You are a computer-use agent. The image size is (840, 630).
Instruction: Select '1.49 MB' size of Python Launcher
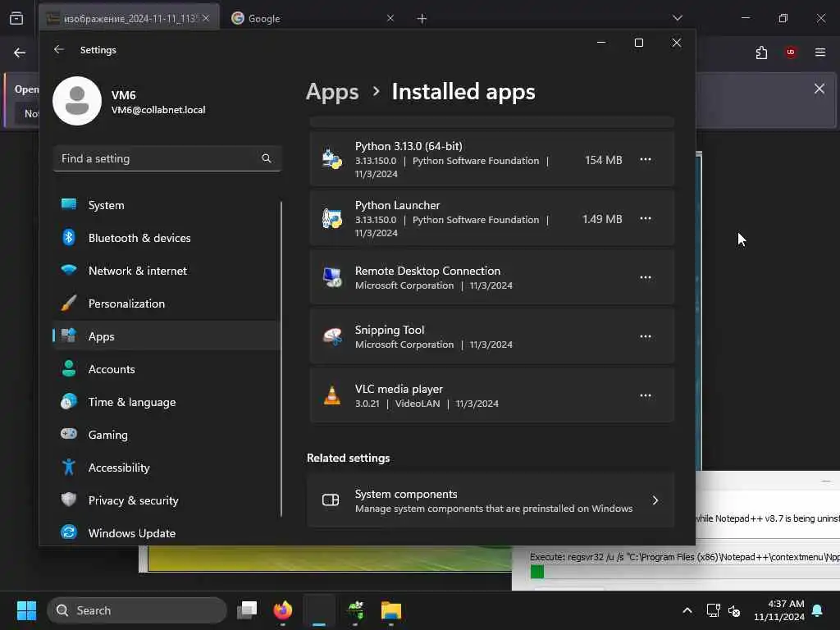point(602,219)
